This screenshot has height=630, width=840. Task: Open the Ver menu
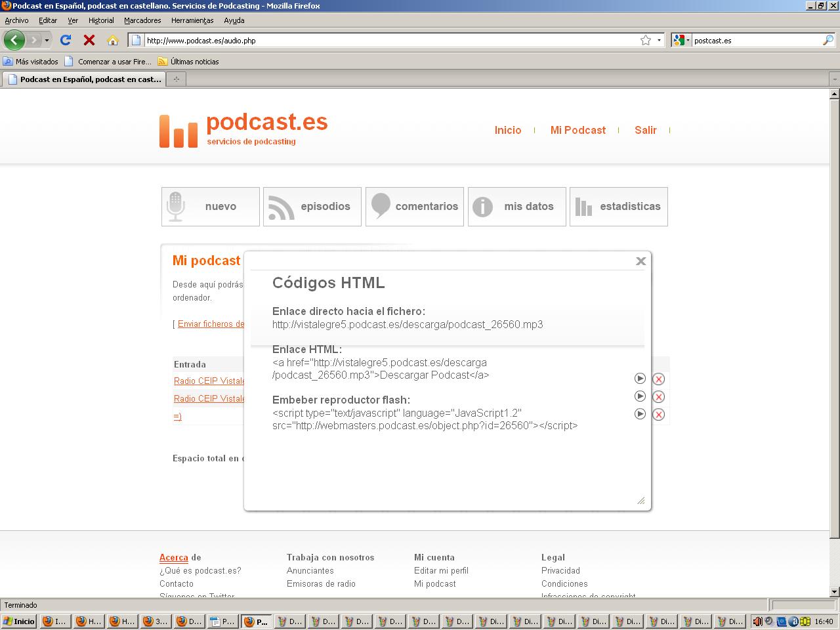[x=73, y=20]
